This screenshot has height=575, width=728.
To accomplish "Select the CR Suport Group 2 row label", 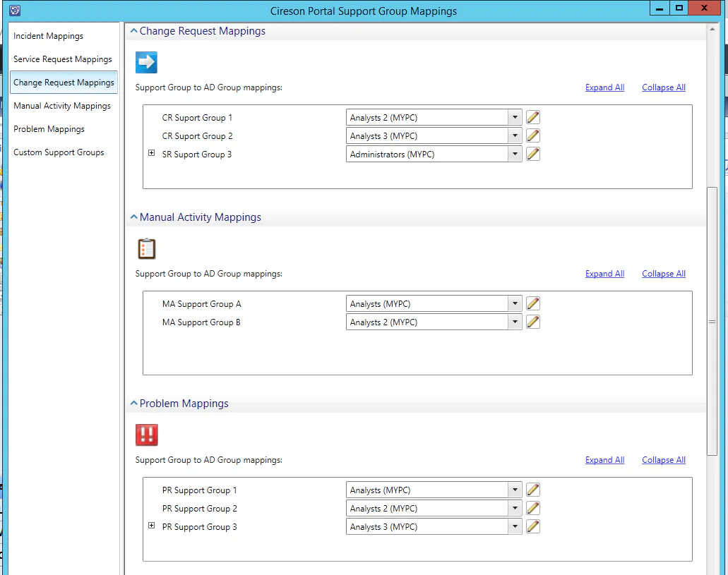I will (197, 136).
